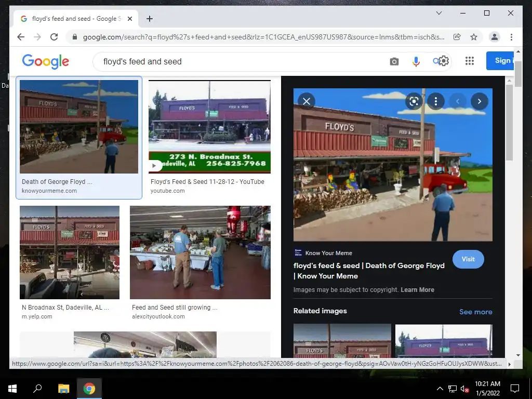Open the network status tray icon
532x399 pixels.
(453, 389)
